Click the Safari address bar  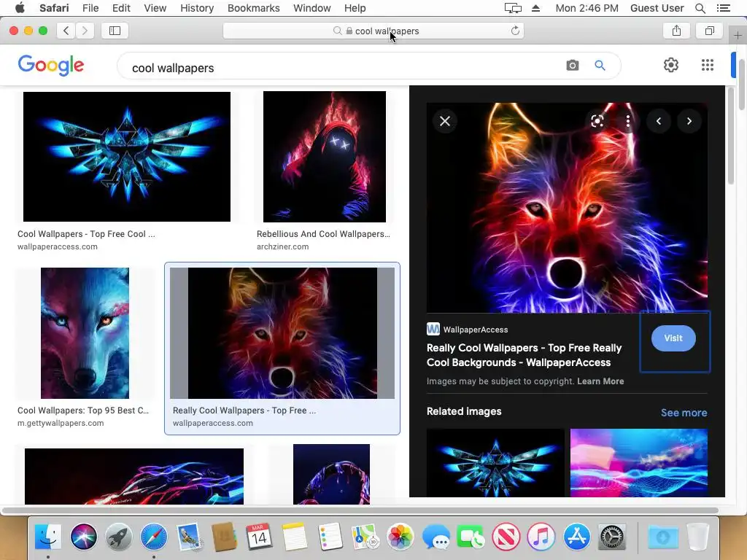(x=373, y=31)
